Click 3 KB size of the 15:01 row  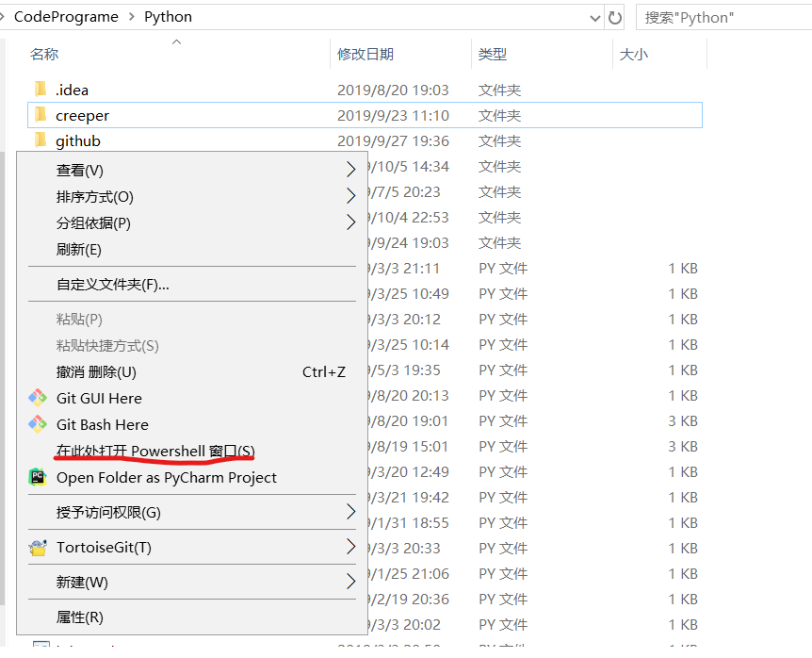point(683,446)
